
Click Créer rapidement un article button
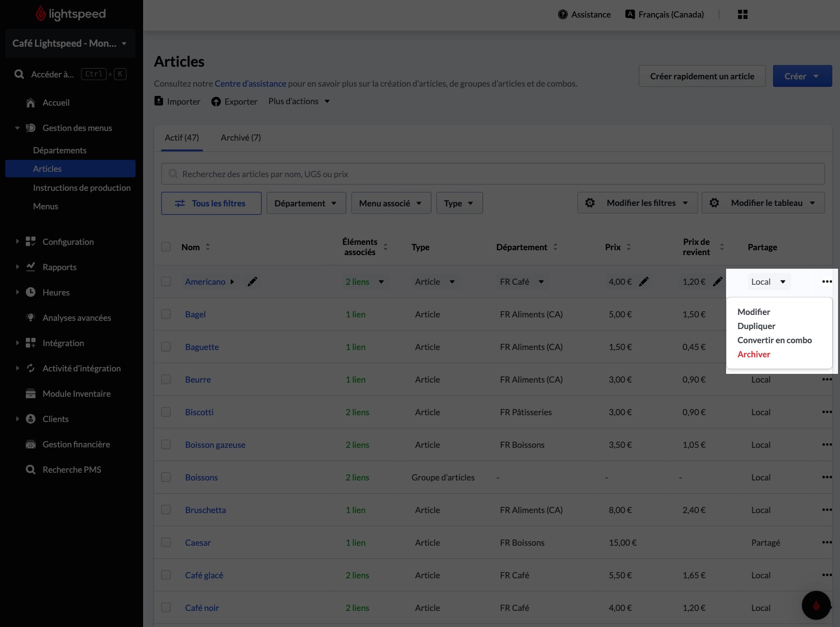[702, 76]
